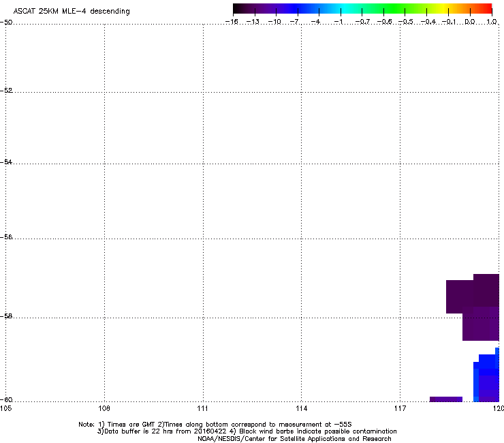Click the cyan section of colorbar

[x=345, y=9]
